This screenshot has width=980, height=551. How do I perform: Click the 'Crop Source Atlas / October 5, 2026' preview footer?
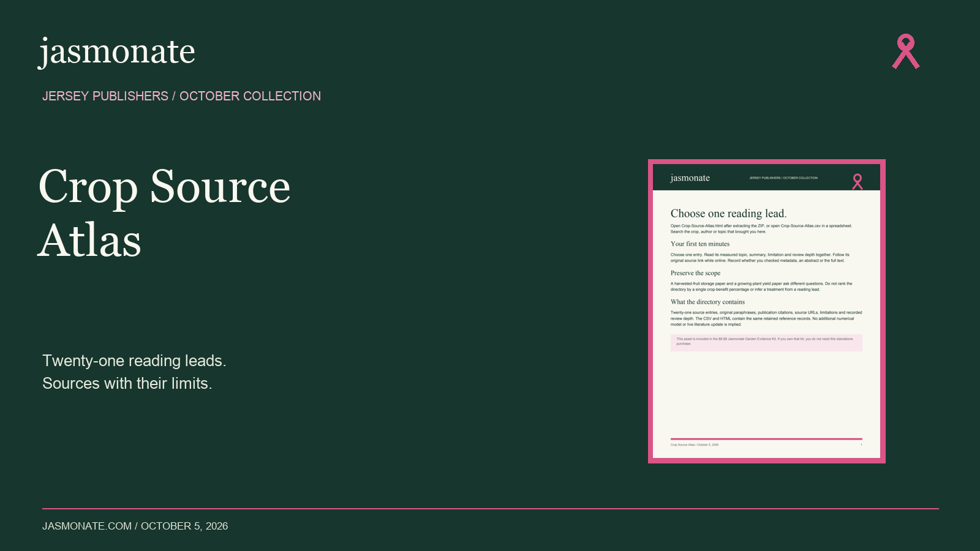point(695,444)
